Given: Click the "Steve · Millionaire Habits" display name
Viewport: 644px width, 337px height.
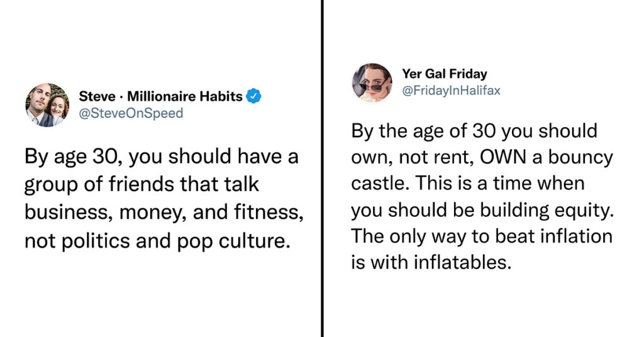Looking at the screenshot, I should click(x=160, y=96).
